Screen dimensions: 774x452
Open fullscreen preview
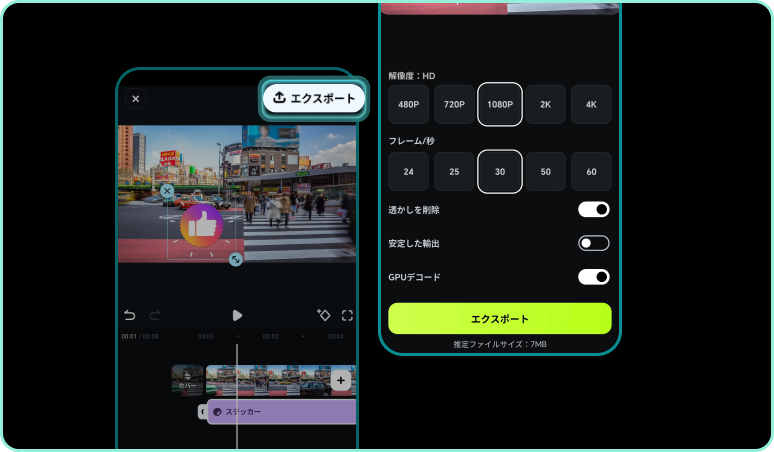coord(348,315)
